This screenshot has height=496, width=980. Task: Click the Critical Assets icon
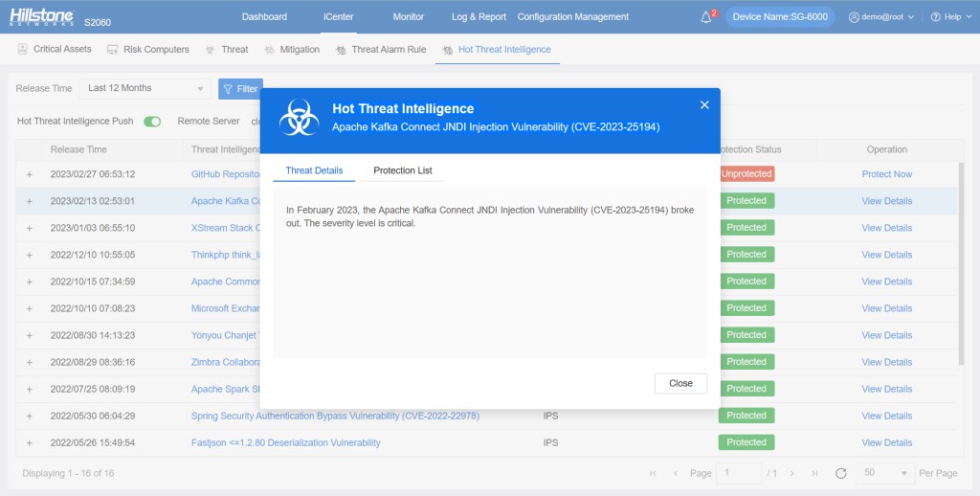pos(23,49)
